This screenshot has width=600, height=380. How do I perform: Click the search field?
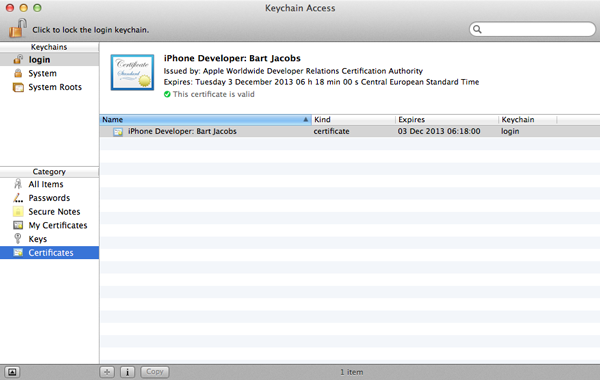(x=532, y=29)
